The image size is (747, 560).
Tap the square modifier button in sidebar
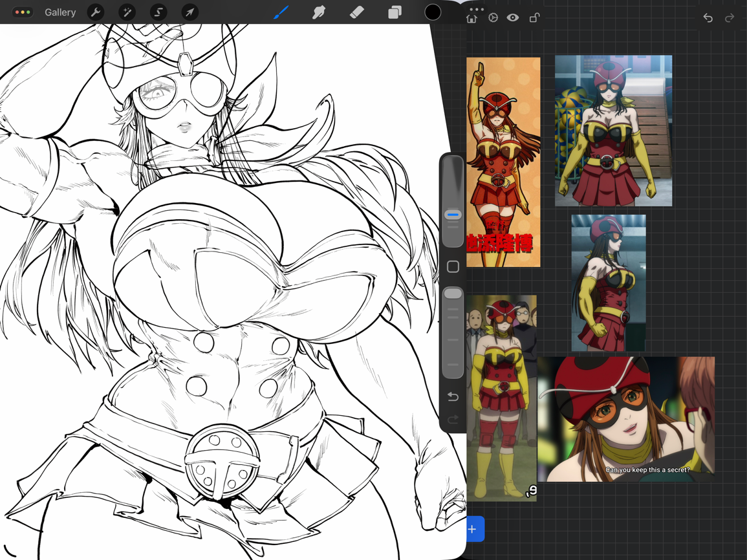[x=453, y=266]
